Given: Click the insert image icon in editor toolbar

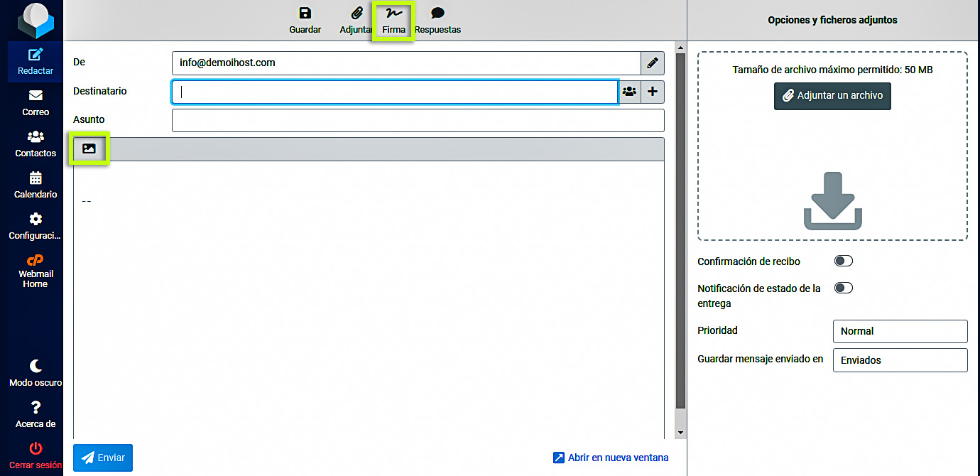Looking at the screenshot, I should 89,149.
